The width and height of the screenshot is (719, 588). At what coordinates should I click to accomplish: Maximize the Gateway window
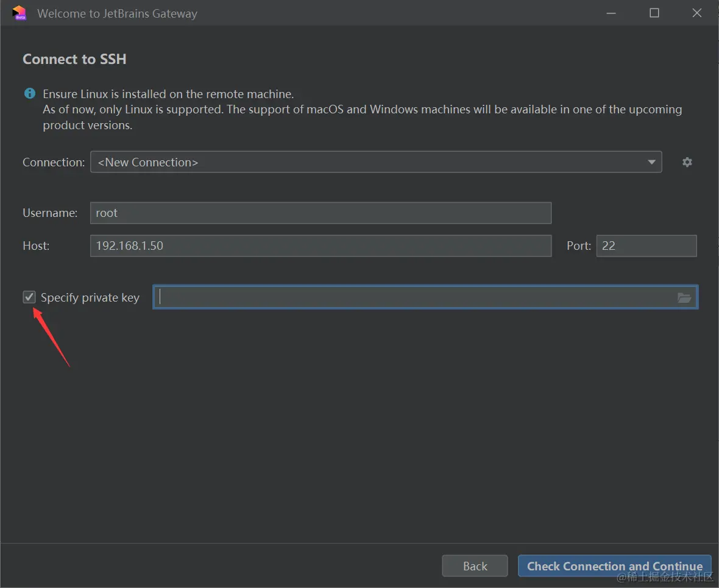pyautogui.click(x=654, y=13)
